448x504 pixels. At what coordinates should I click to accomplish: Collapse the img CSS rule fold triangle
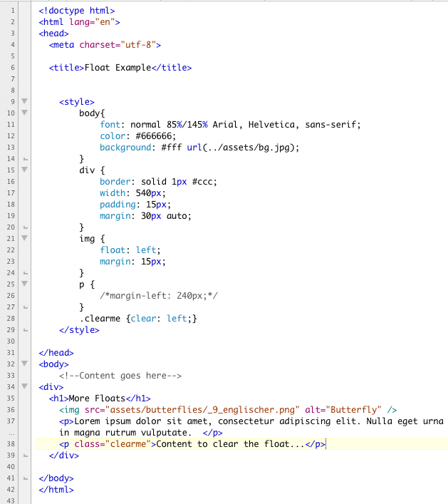coord(25,239)
